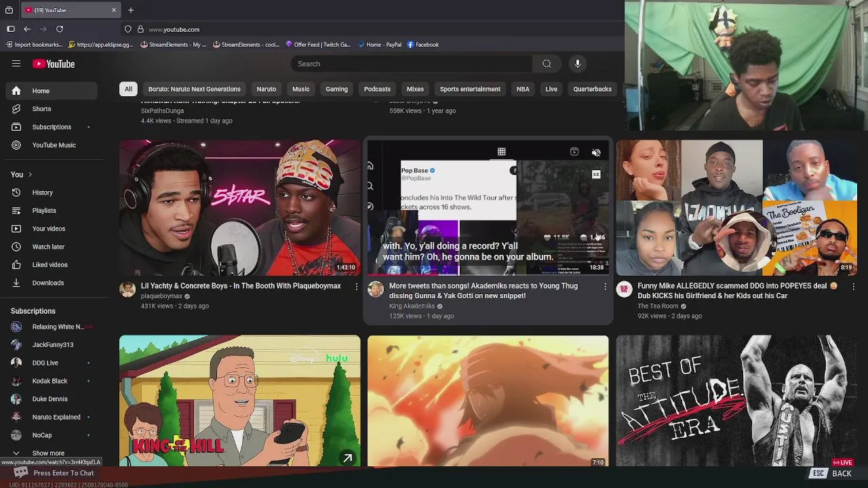Select the Music filter chip
The height and width of the screenshot is (488, 868).
click(x=301, y=89)
